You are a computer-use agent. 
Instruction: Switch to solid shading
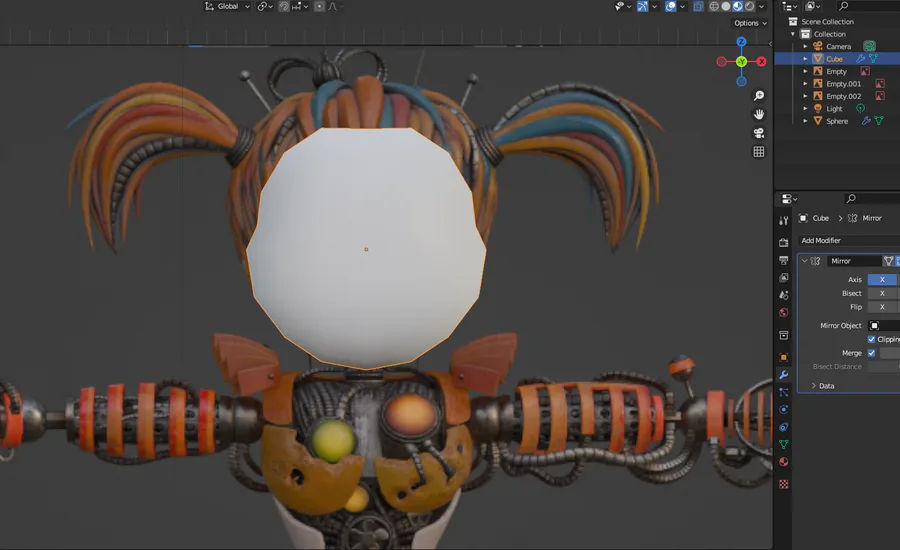[726, 6]
